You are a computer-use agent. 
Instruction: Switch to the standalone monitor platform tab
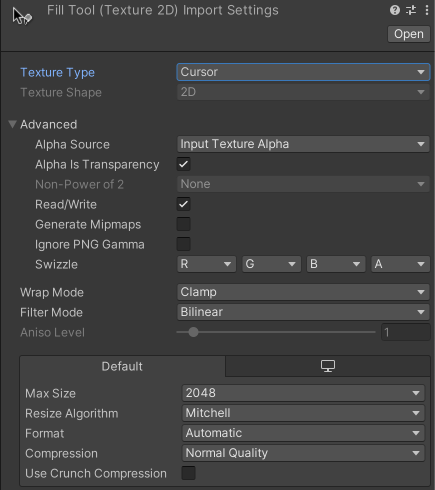(328, 366)
